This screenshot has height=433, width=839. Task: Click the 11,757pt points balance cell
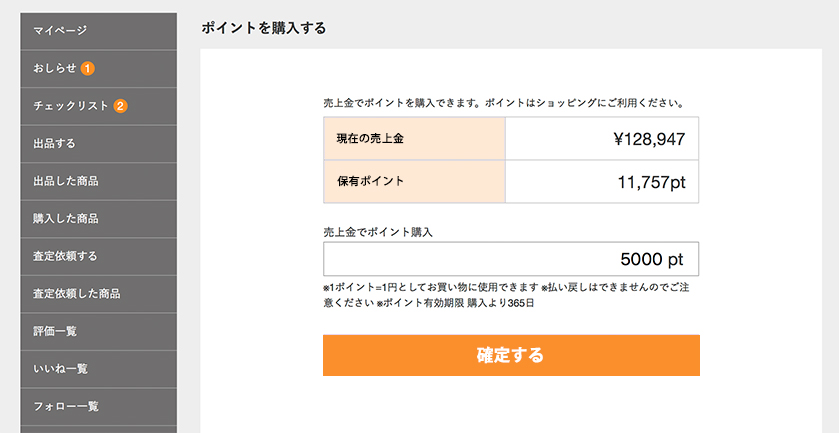tap(601, 182)
